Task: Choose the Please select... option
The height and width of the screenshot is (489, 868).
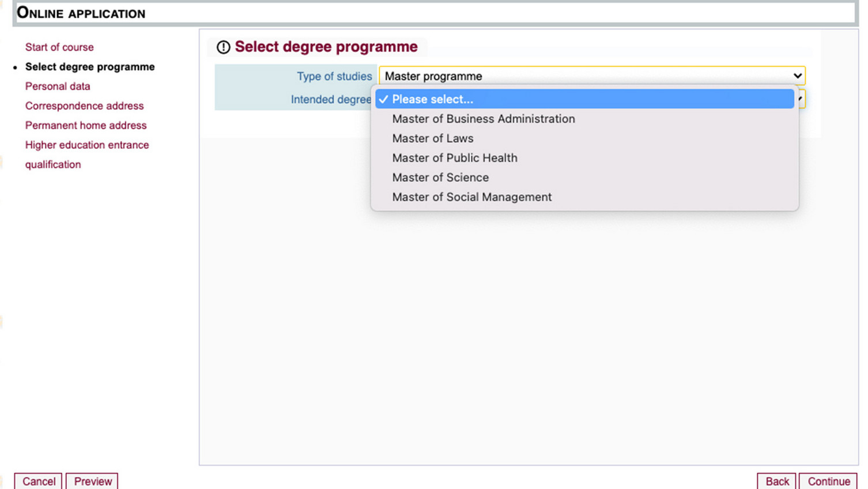Action: point(432,99)
